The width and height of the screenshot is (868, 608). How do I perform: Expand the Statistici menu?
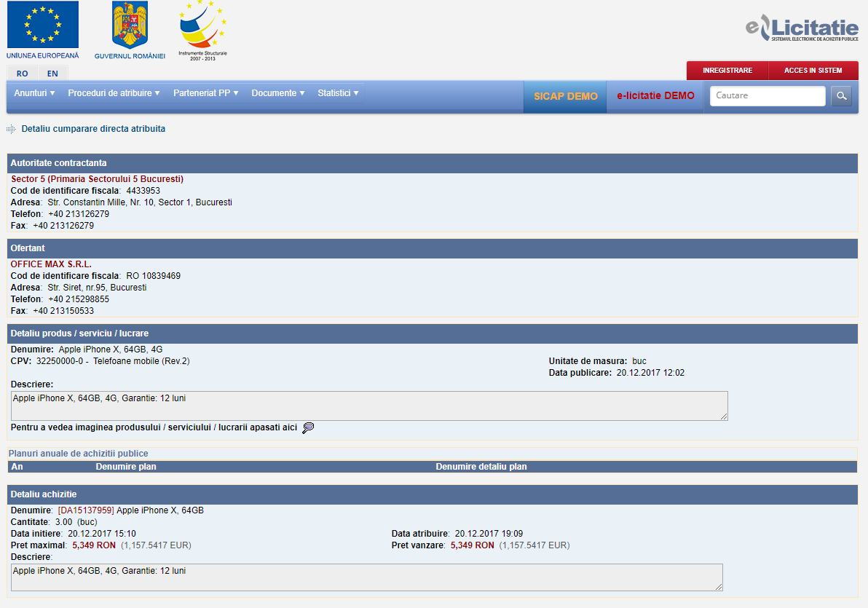pyautogui.click(x=338, y=93)
